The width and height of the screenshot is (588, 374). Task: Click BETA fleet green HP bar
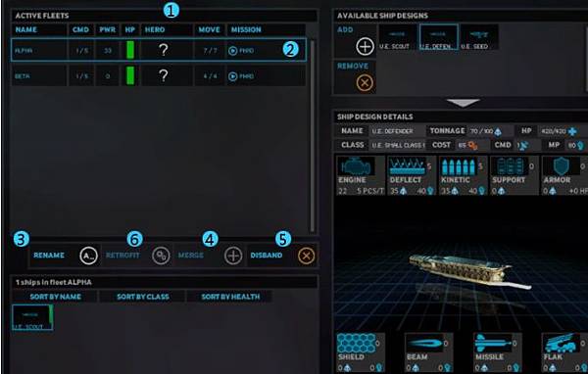pos(130,75)
